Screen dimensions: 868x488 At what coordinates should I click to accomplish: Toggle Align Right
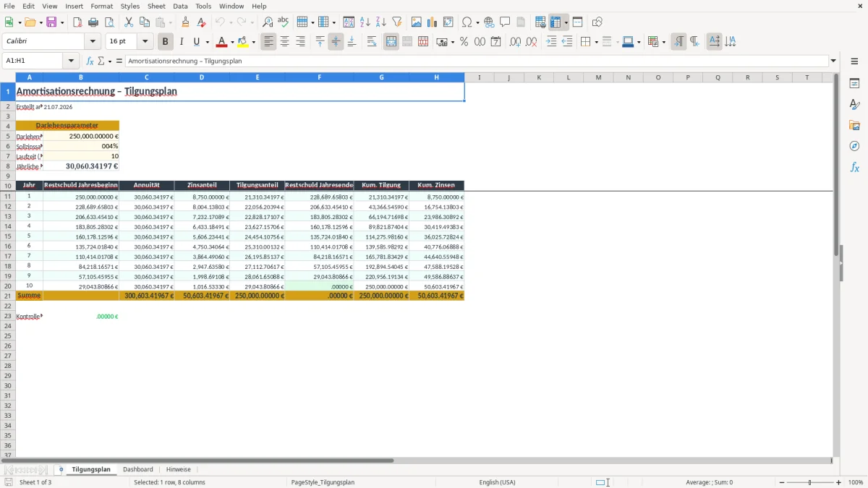(x=300, y=42)
